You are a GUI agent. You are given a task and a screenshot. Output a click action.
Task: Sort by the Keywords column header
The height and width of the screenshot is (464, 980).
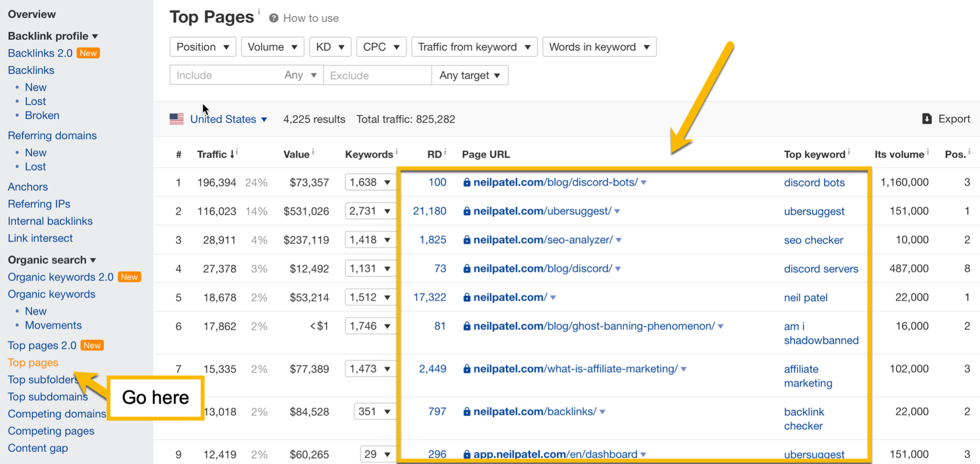click(x=369, y=155)
